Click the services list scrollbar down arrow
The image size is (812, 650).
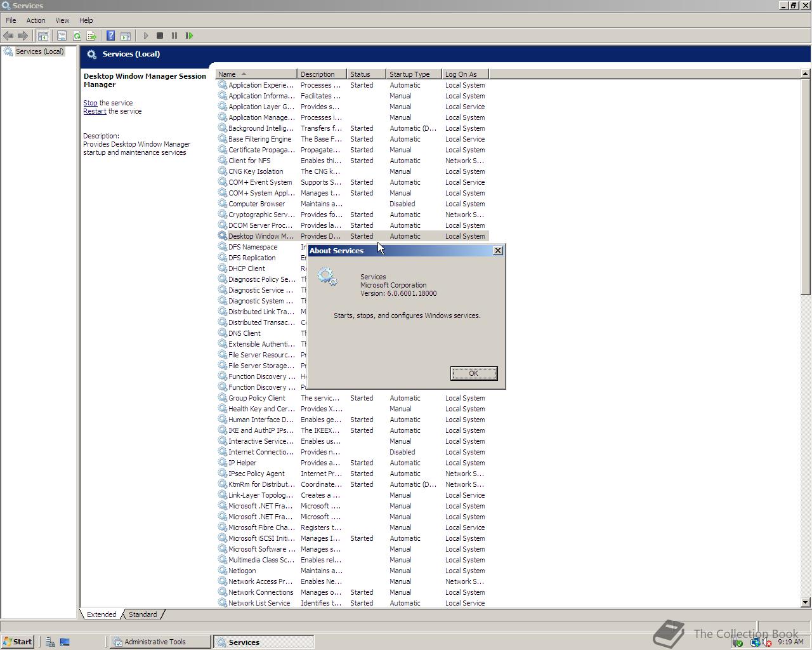pos(806,602)
